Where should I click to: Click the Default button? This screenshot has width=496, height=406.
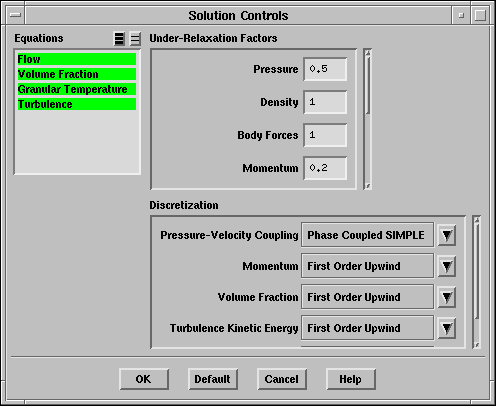point(213,379)
